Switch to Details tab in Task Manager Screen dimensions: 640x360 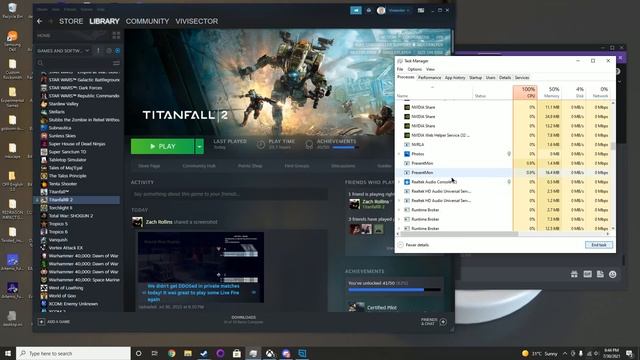click(505, 78)
